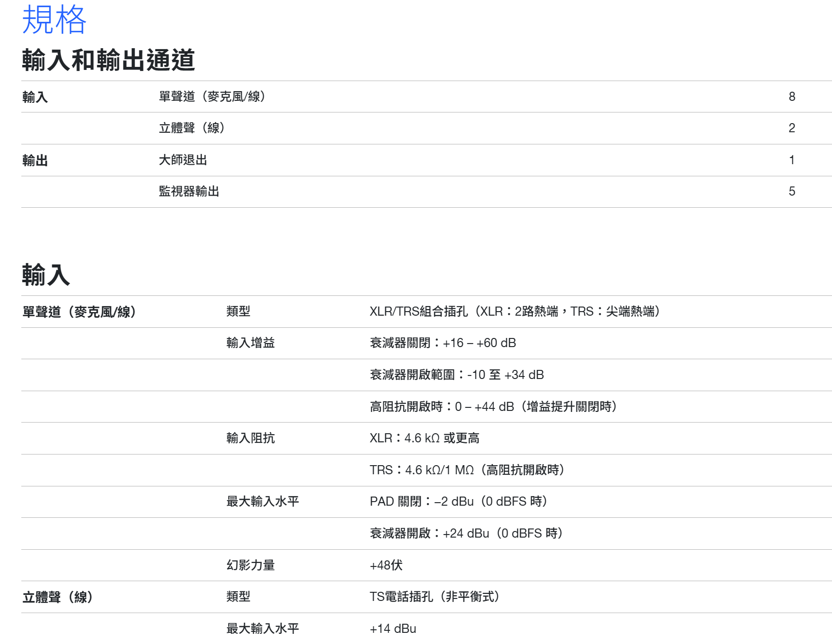The width and height of the screenshot is (832, 644).
Task: Click the 衰減器關閉：+16 – +60 dB text
Action: pos(443,343)
